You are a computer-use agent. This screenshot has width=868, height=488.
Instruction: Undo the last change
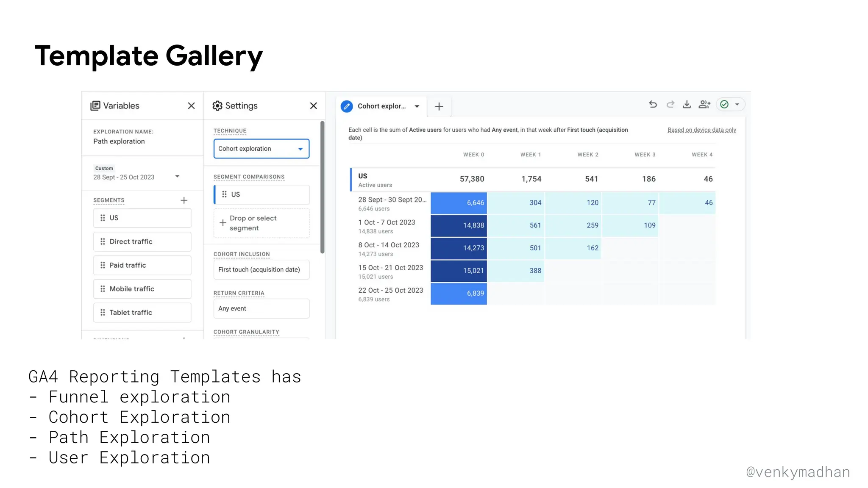[x=653, y=104]
